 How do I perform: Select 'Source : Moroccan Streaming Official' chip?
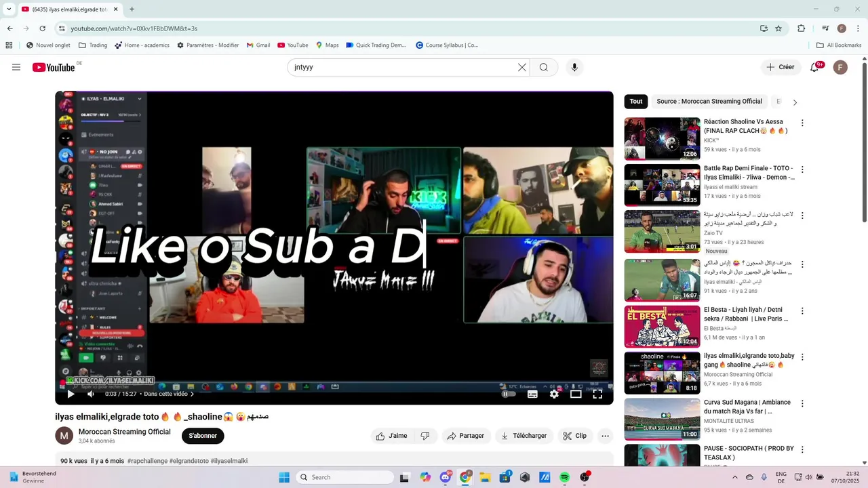709,102
